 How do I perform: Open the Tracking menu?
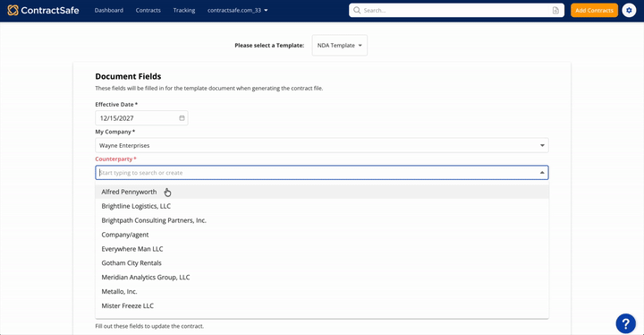[184, 10]
